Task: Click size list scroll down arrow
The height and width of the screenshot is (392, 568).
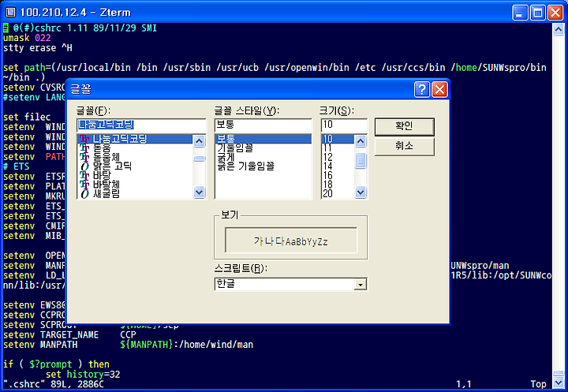Action: 360,192
